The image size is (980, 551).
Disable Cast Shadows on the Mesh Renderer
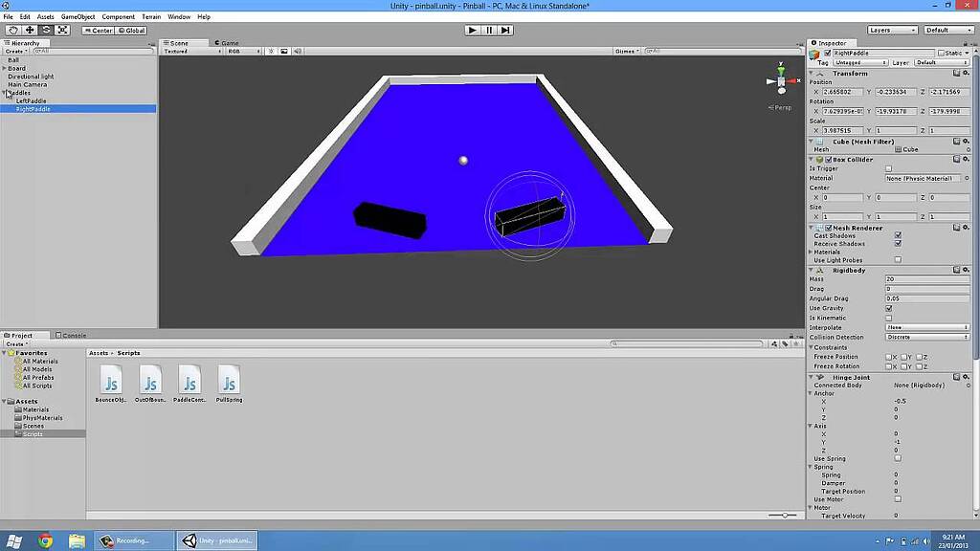pos(897,235)
